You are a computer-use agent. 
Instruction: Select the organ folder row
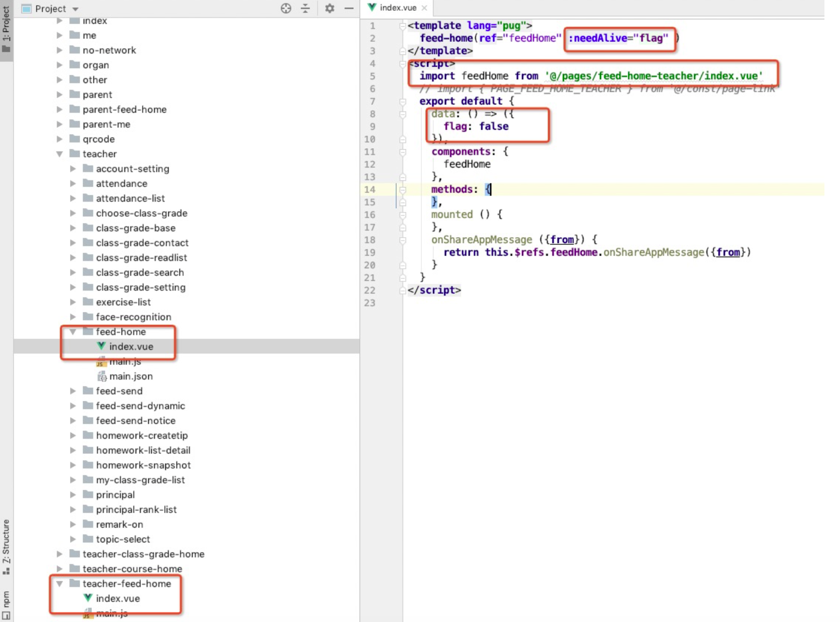[x=187, y=65]
